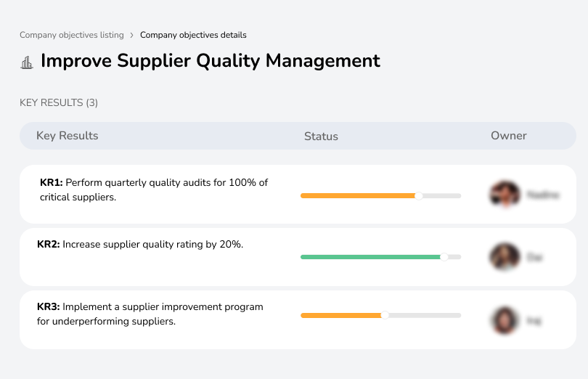Image resolution: width=588 pixels, height=379 pixels.
Task: Click the KR2 owner avatar
Action: 505,257
